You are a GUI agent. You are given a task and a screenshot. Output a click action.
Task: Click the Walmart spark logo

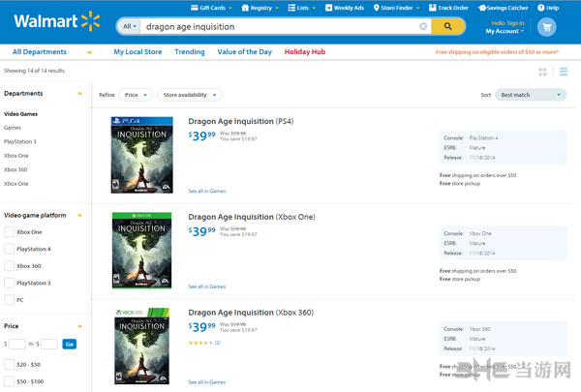tap(90, 20)
